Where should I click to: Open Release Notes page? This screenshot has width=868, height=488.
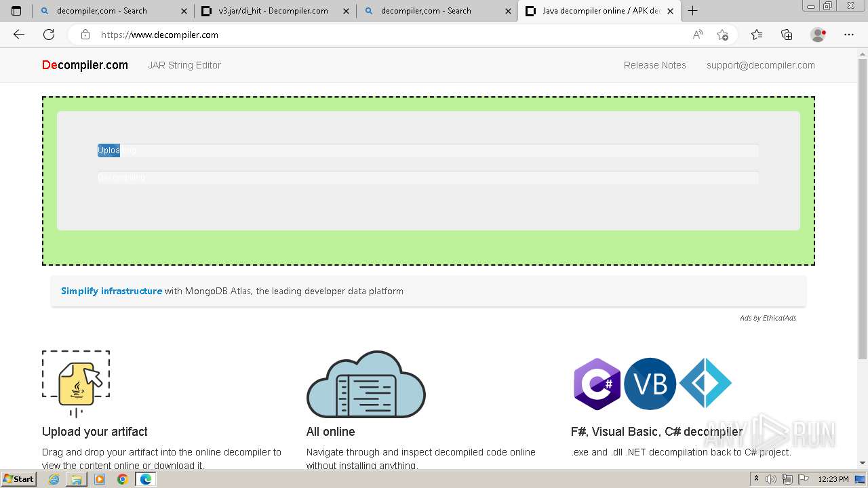coord(655,65)
